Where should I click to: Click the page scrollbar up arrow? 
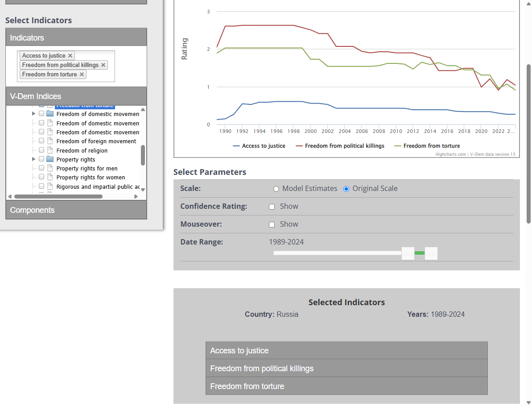pyautogui.click(x=528, y=3)
